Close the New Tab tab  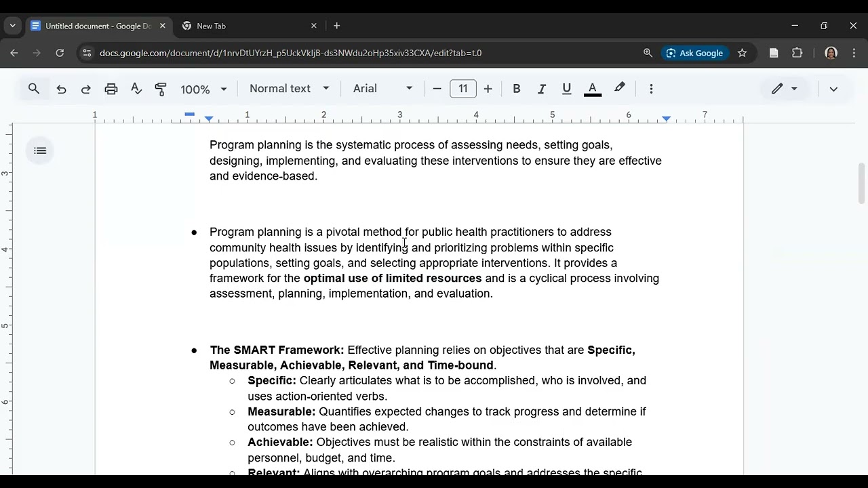(314, 26)
